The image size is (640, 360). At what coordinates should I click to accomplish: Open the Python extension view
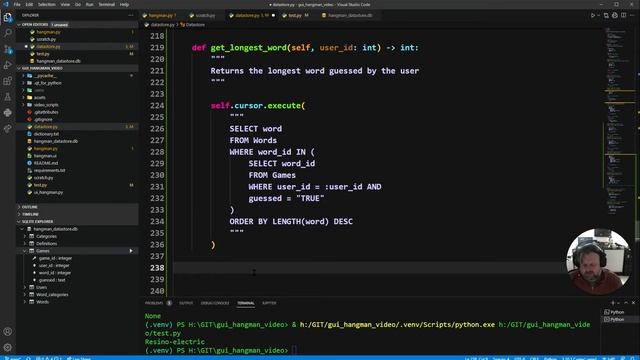(x=7, y=113)
